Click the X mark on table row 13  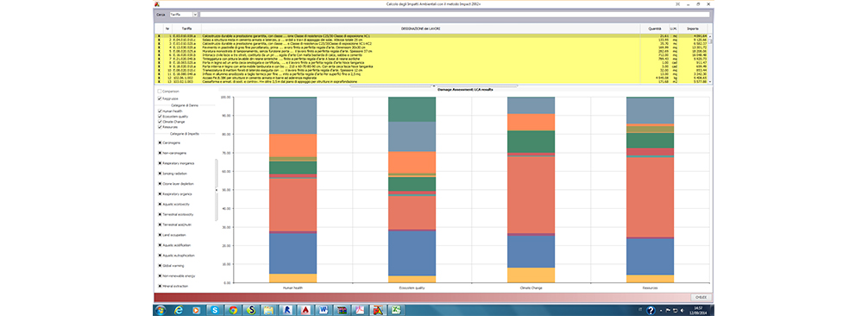159,81
